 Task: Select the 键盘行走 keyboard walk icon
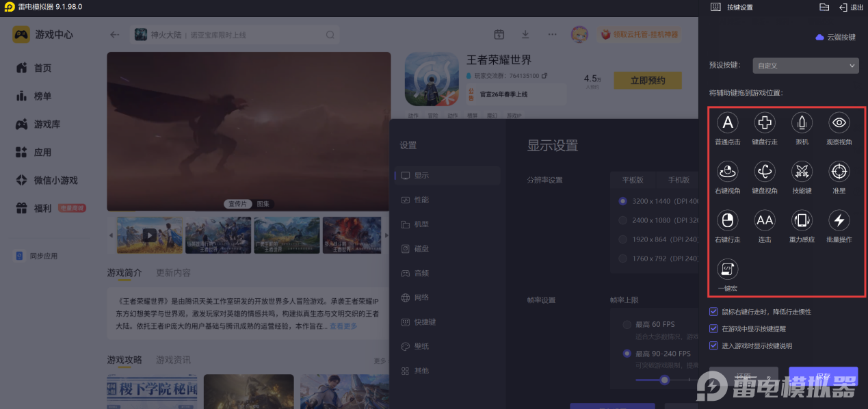[x=764, y=123]
